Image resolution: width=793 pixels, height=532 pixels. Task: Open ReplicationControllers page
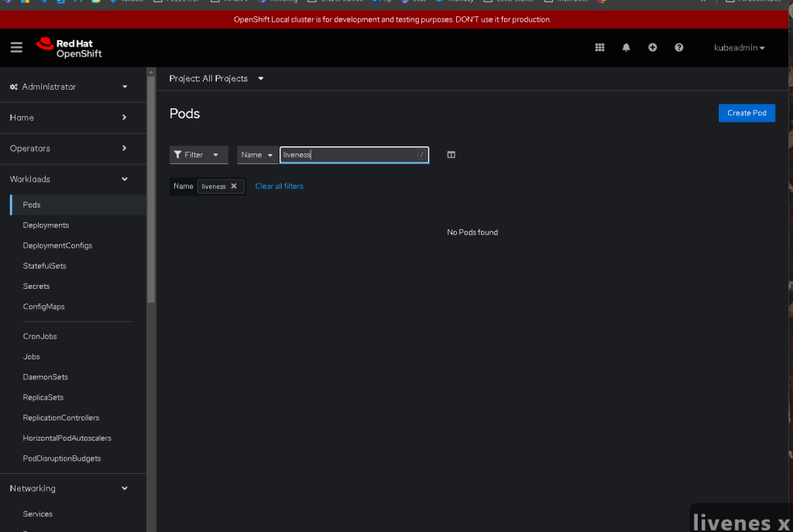(x=60, y=417)
